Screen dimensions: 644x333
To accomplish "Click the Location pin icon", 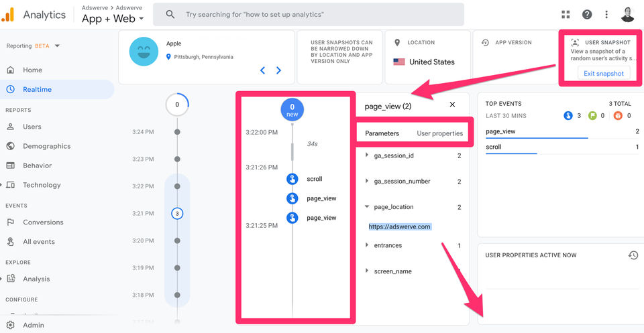I will (x=396, y=43).
